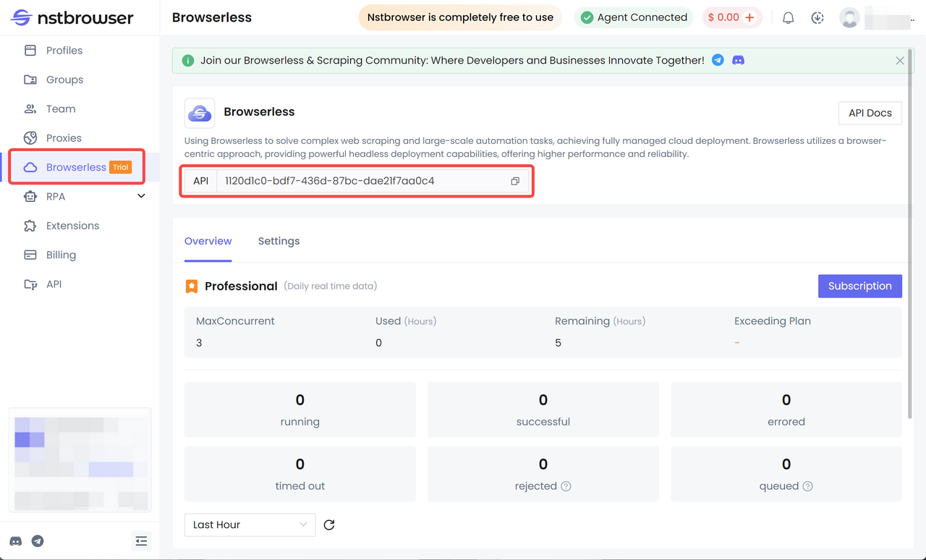The image size is (926, 560).
Task: Switch to the Settings tab
Action: tap(279, 241)
